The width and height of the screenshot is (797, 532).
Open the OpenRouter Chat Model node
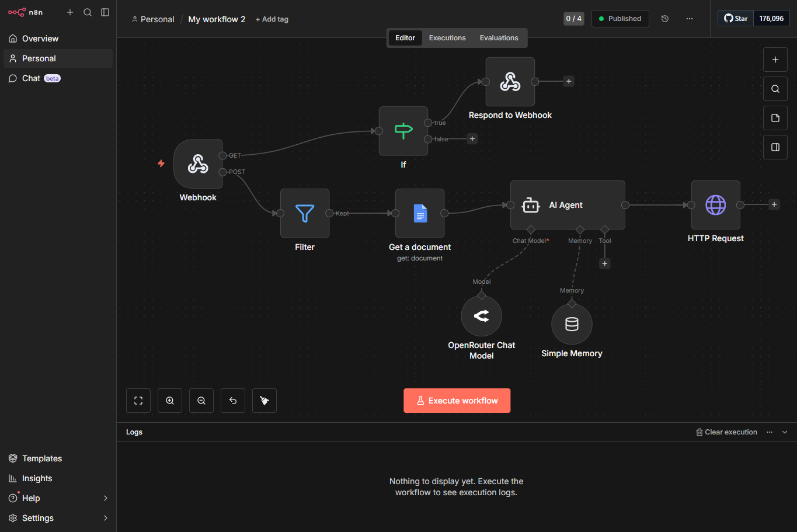point(481,316)
